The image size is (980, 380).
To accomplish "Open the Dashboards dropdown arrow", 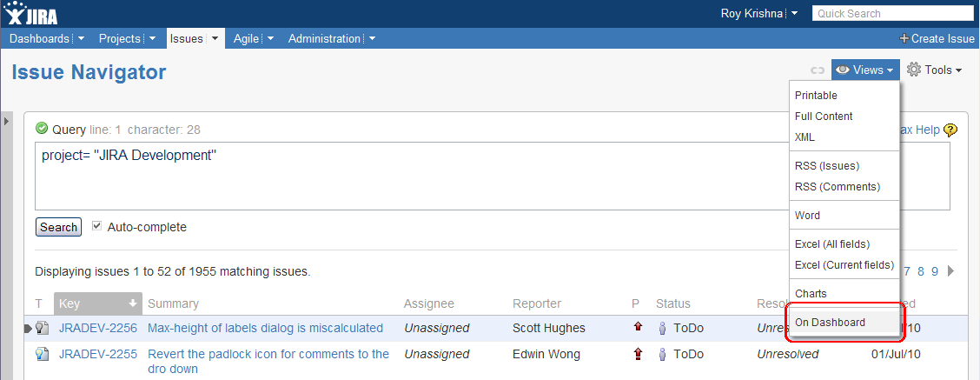I will point(82,39).
